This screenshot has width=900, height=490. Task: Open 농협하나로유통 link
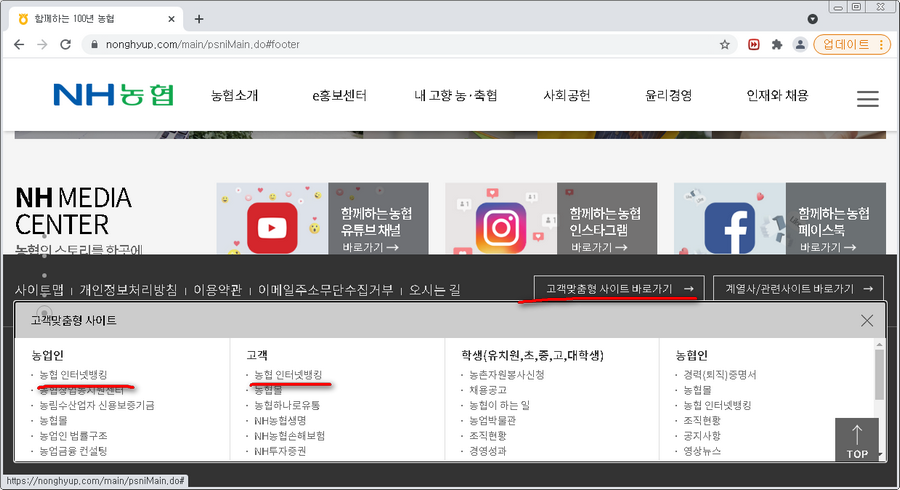[x=287, y=406]
